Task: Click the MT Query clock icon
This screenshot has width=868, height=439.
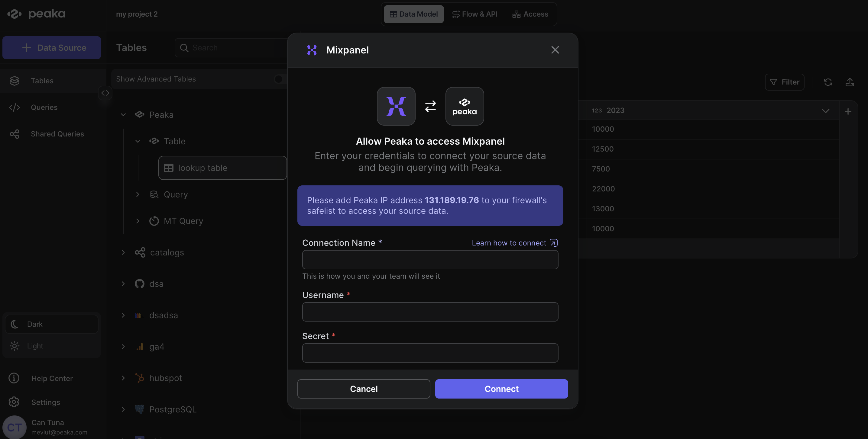Action: [x=154, y=221]
